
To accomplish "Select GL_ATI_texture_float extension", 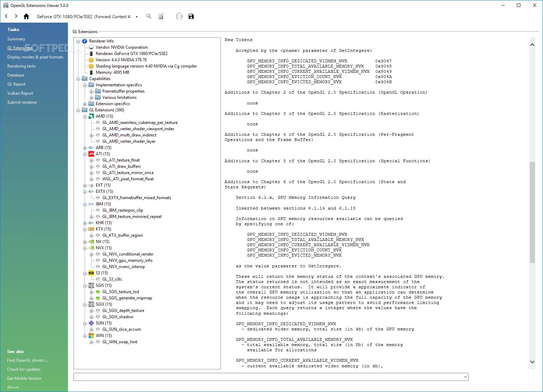I will pos(121,160).
